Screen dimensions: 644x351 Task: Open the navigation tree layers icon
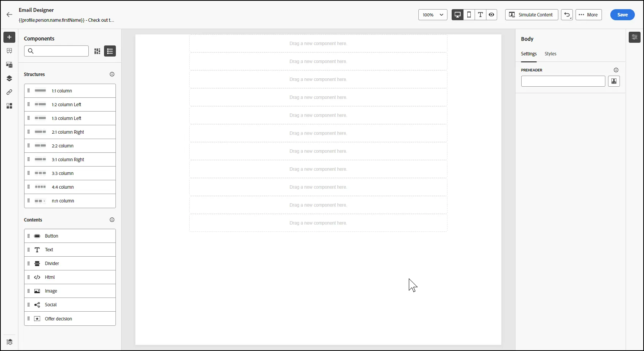(x=10, y=78)
